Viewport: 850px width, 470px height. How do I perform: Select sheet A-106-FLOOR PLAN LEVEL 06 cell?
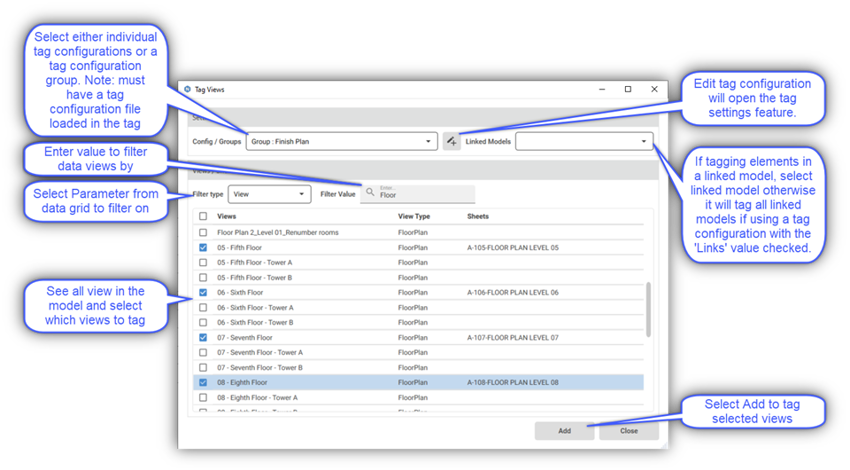[x=513, y=293]
